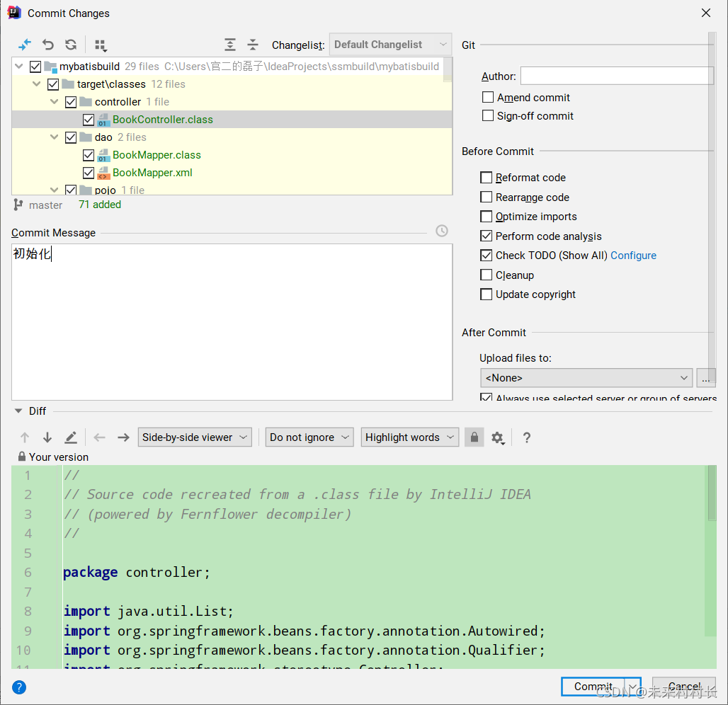The image size is (728, 705).
Task: Uncheck the mybatisbuild root checkbox
Action: click(x=35, y=67)
